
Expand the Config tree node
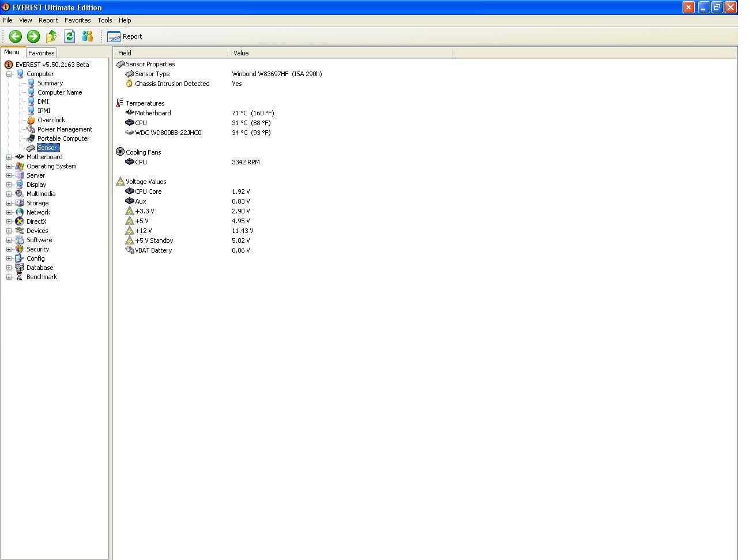[9, 258]
